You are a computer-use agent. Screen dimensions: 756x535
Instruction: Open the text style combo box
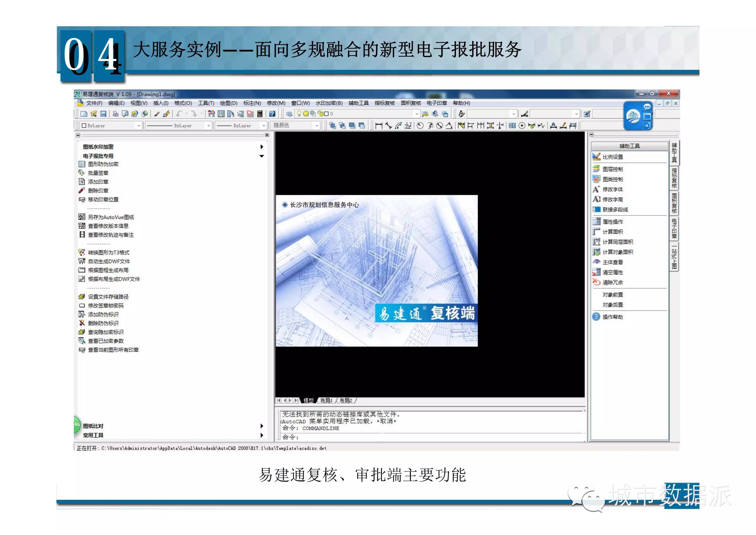[x=492, y=114]
